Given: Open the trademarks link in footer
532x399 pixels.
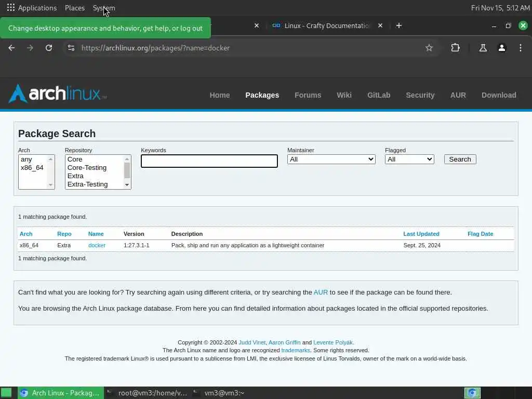Looking at the screenshot, I should 296,350.
